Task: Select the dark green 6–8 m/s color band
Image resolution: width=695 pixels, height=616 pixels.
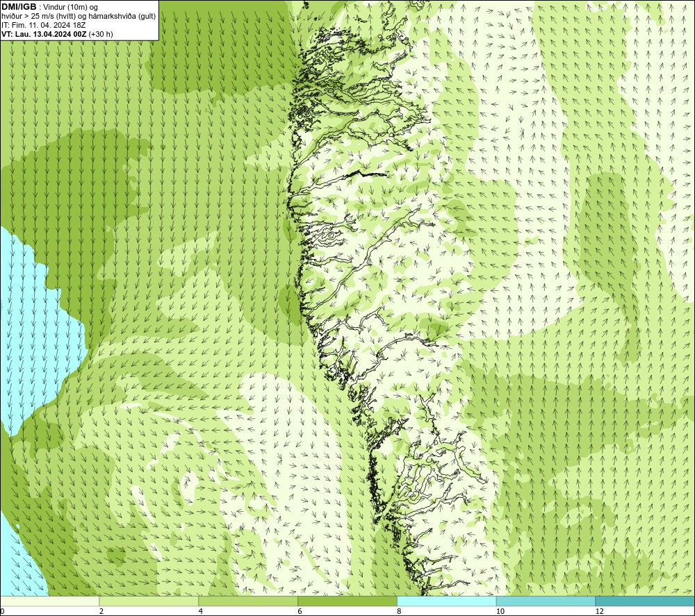Action: point(347,601)
